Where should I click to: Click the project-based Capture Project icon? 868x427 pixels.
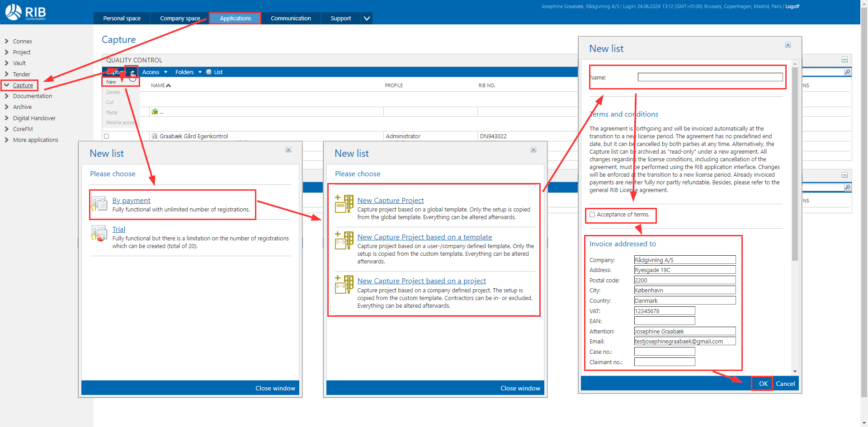pos(344,284)
